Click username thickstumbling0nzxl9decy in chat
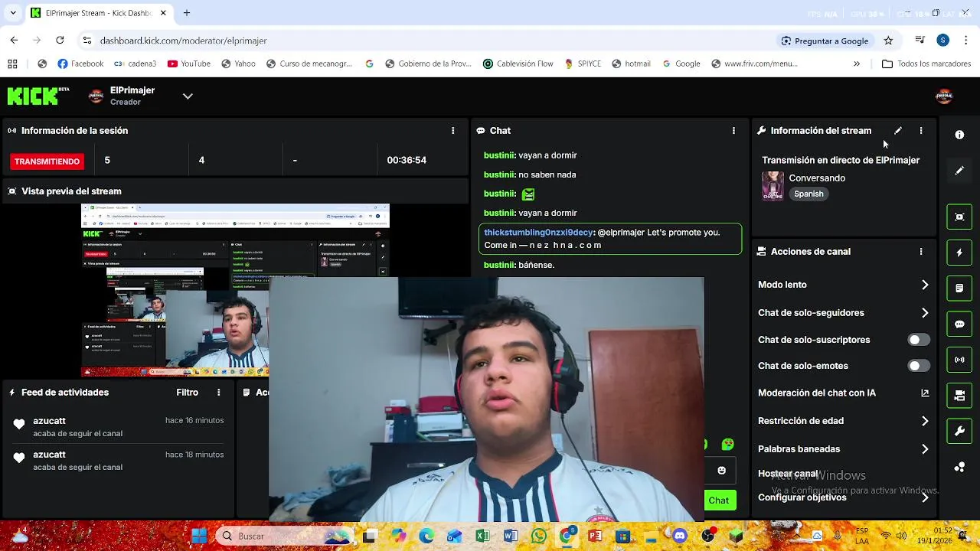Viewport: 980px width, 551px height. coord(538,233)
